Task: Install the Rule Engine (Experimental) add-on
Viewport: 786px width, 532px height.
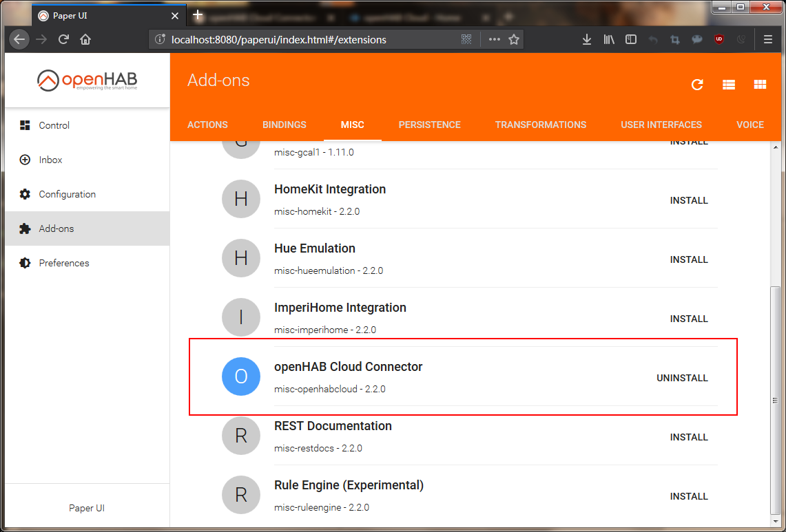Action: pos(689,496)
